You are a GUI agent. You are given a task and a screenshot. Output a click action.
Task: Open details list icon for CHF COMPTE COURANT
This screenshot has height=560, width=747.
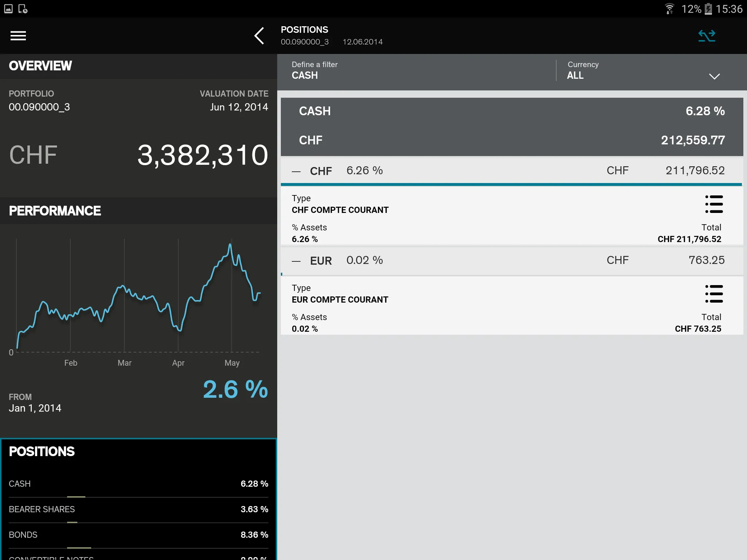tap(714, 204)
